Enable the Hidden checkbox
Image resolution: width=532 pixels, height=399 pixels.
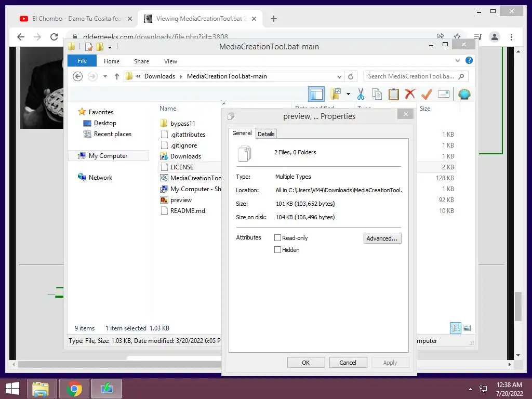click(x=277, y=250)
